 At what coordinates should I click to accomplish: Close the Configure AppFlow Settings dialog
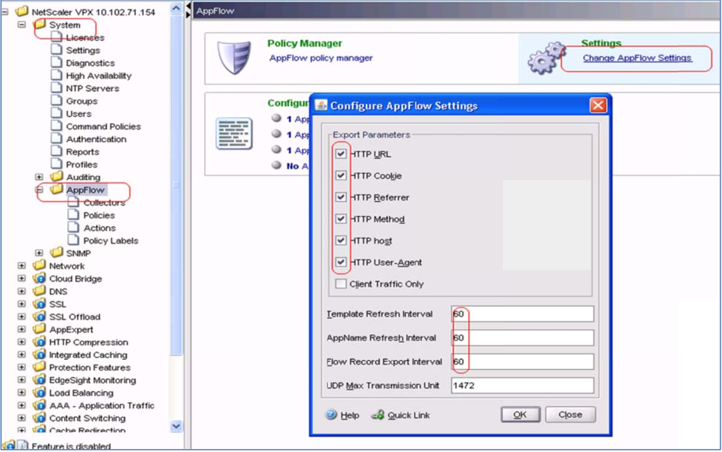coord(598,106)
